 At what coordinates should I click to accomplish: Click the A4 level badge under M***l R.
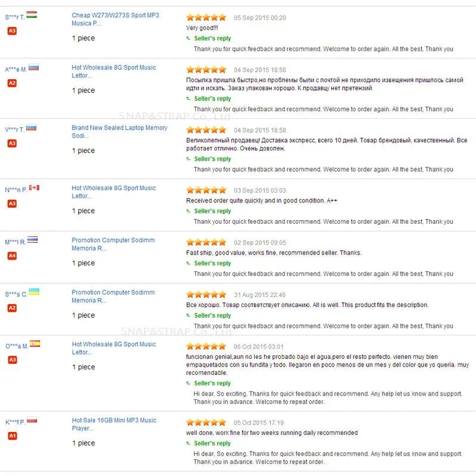[x=12, y=255]
